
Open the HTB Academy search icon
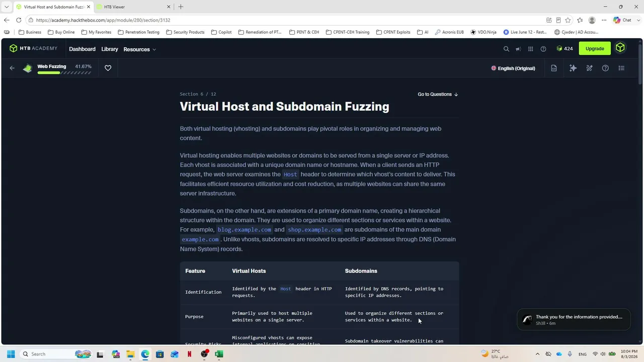coord(506,49)
